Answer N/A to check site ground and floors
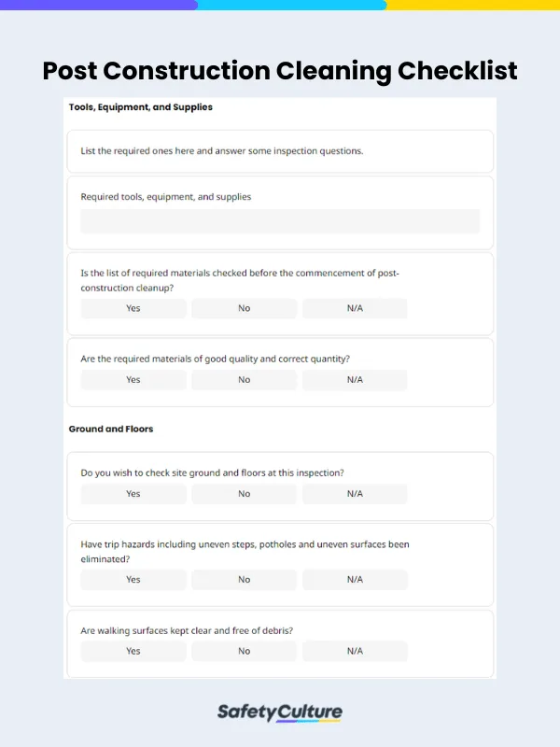 pos(355,494)
